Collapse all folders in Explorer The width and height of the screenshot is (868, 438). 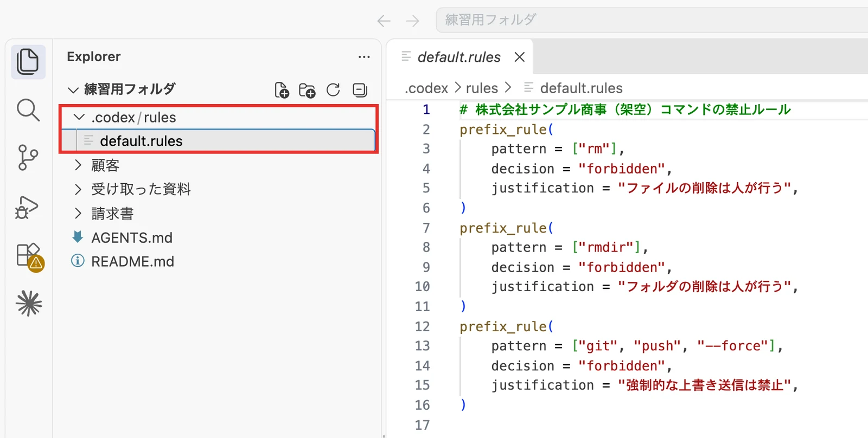[360, 90]
